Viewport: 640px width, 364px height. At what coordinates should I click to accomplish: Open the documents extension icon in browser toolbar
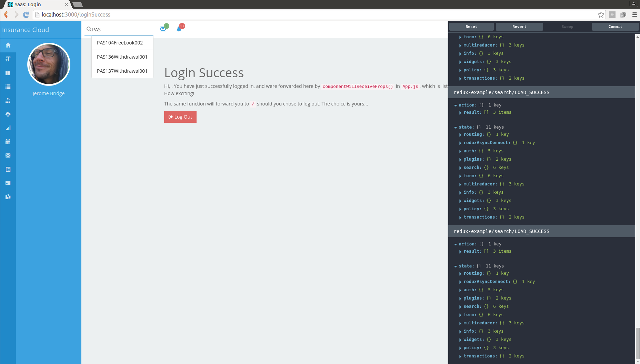pyautogui.click(x=623, y=14)
